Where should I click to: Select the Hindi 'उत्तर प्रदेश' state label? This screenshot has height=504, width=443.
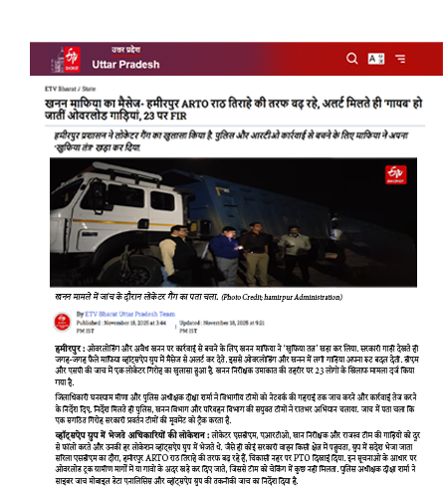coord(125,50)
